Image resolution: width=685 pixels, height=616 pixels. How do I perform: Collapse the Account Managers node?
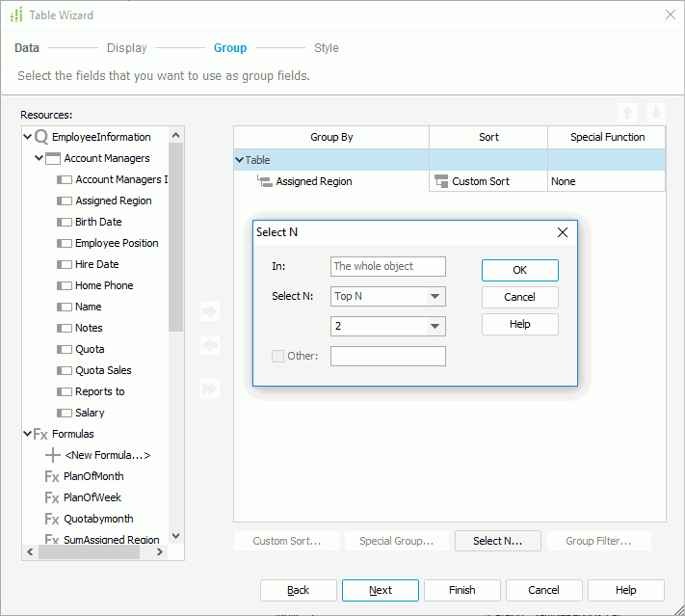point(39,158)
